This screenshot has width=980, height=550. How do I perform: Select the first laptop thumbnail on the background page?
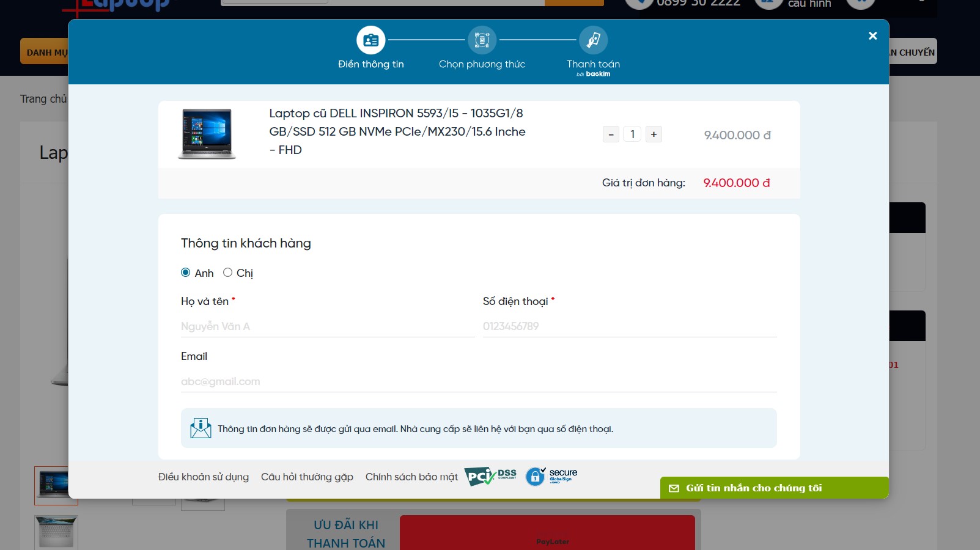click(56, 485)
